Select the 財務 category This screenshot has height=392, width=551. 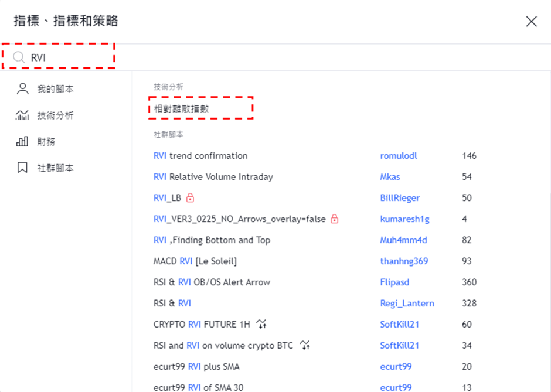pos(46,142)
